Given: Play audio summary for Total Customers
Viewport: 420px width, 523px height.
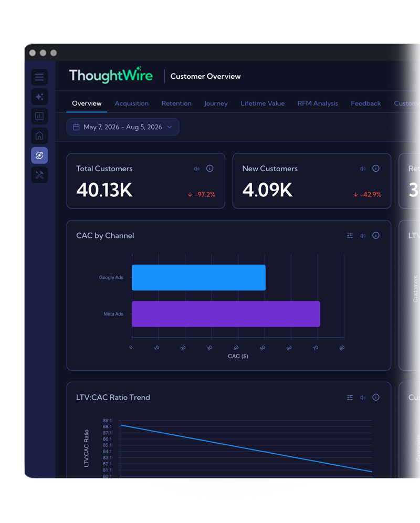Looking at the screenshot, I should 197,169.
